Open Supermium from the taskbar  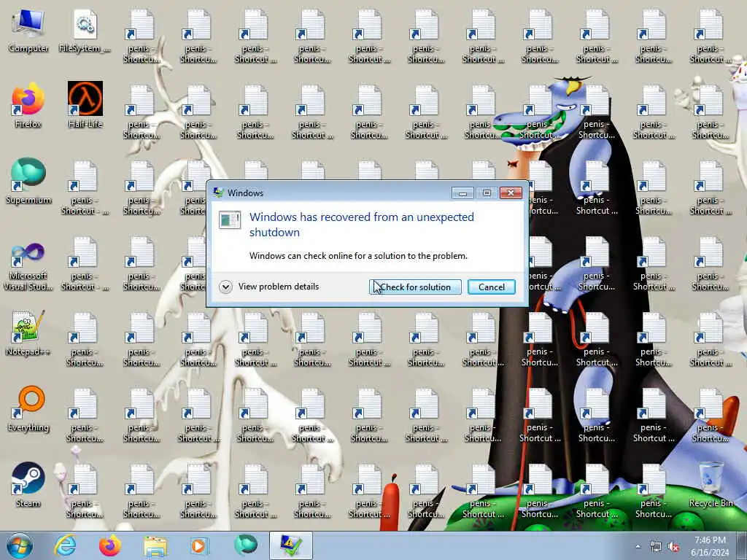(x=246, y=545)
